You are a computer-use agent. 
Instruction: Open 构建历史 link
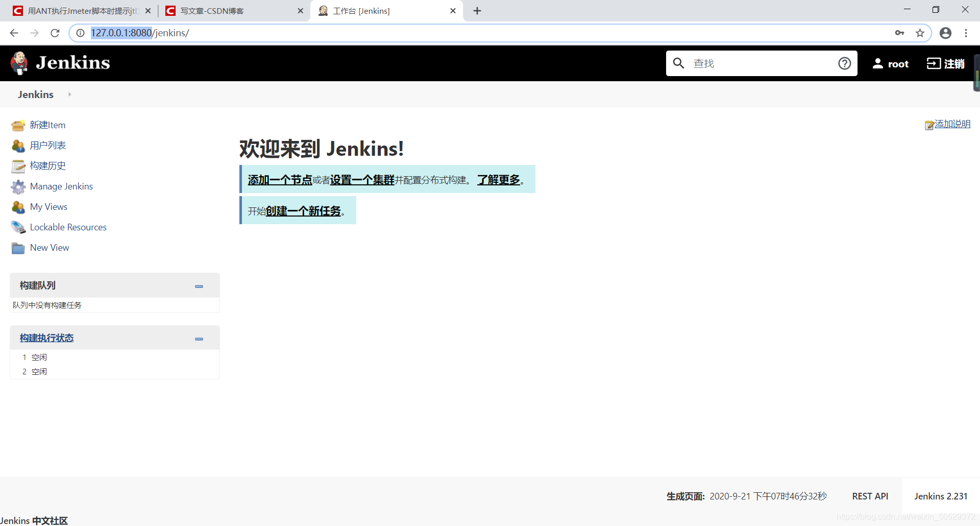(48, 166)
